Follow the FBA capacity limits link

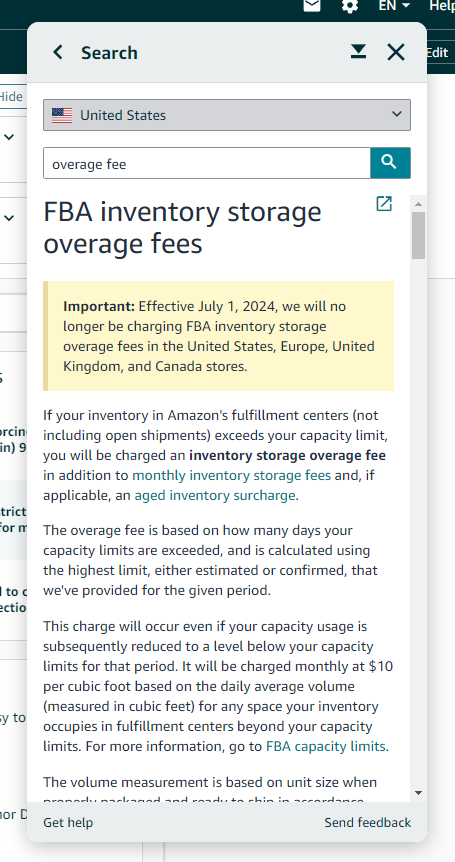click(325, 746)
